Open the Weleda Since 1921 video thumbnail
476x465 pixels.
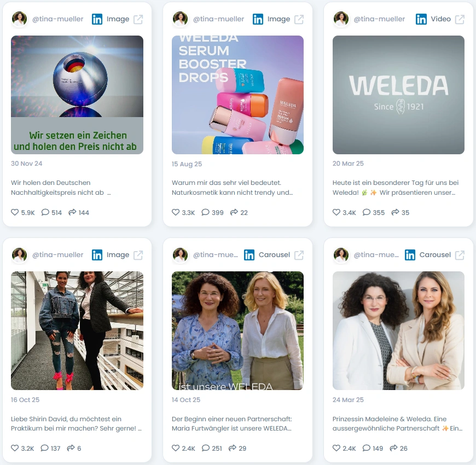pyautogui.click(x=398, y=95)
